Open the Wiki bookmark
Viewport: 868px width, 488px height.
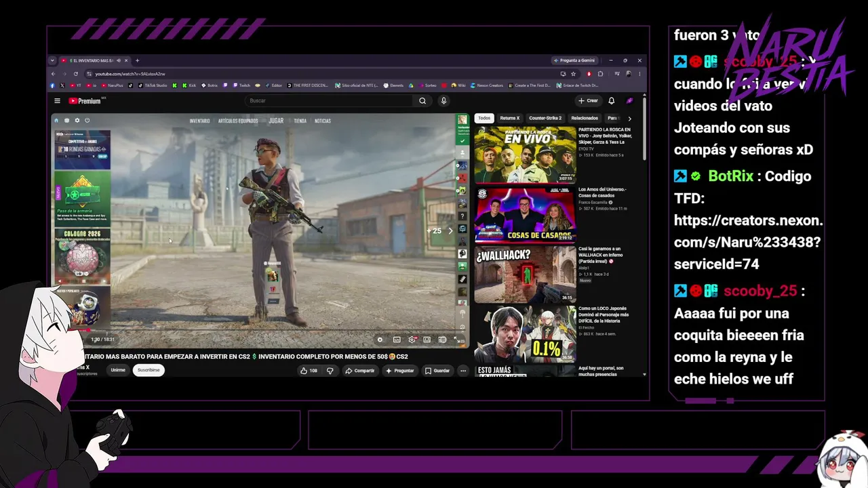pyautogui.click(x=458, y=85)
